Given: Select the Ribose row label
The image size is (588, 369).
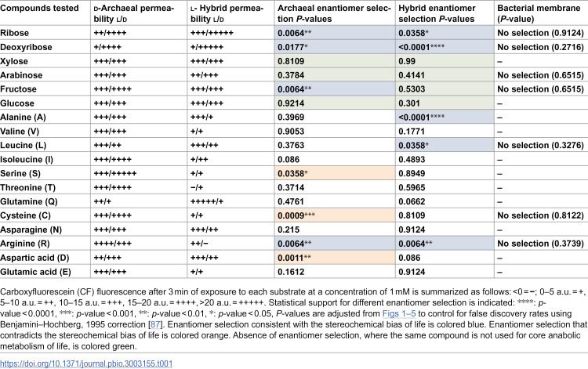Looking at the screenshot, I should [14, 33].
